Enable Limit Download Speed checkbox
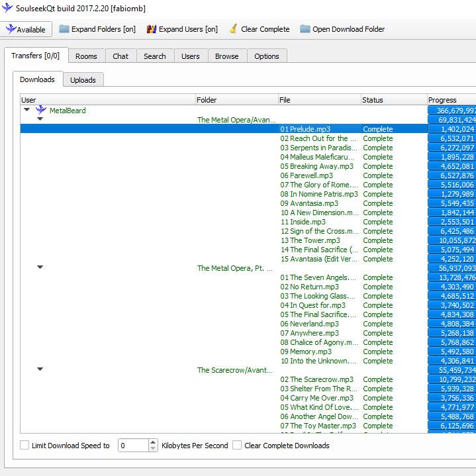This screenshot has width=476, height=476. point(24,445)
